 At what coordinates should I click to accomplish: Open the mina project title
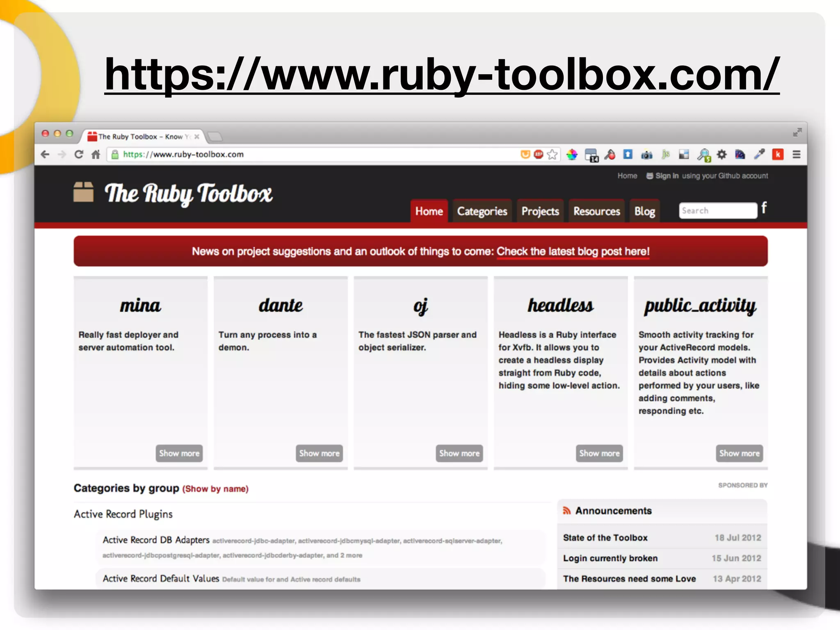140,305
